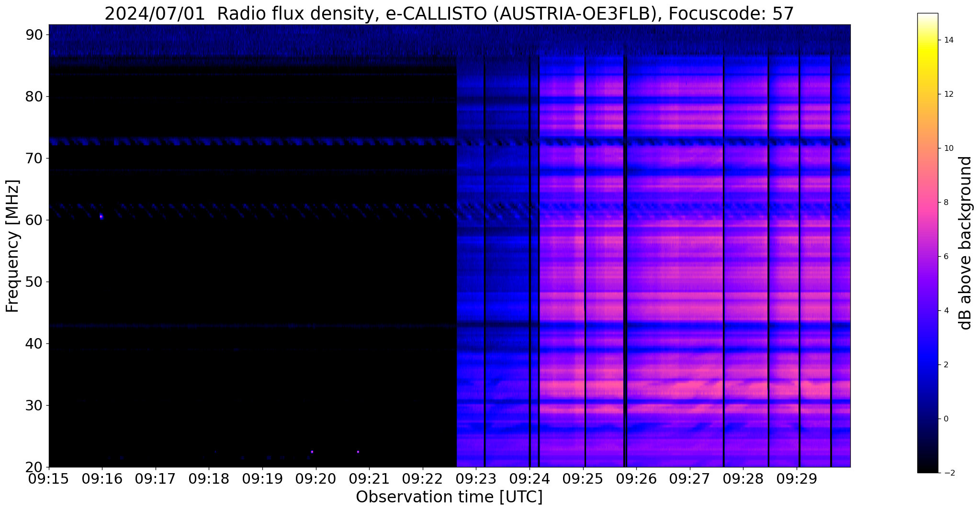Click the 50 frequency tick label
Screen dimensions: 980x511
[x=34, y=282]
